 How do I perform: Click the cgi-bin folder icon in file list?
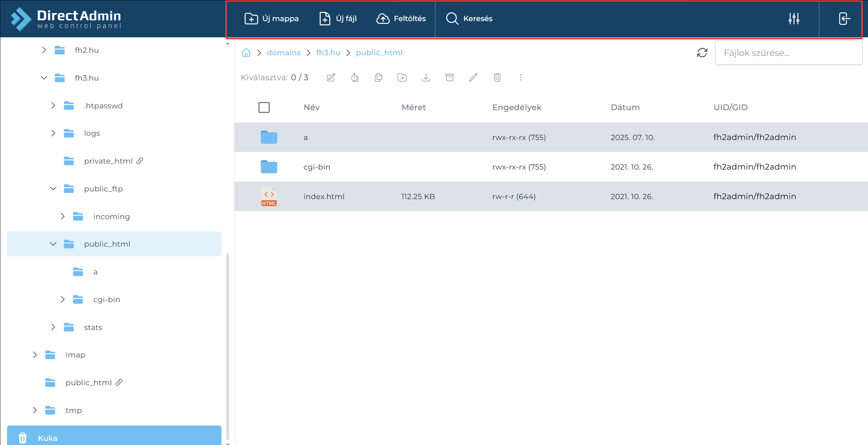tap(269, 167)
